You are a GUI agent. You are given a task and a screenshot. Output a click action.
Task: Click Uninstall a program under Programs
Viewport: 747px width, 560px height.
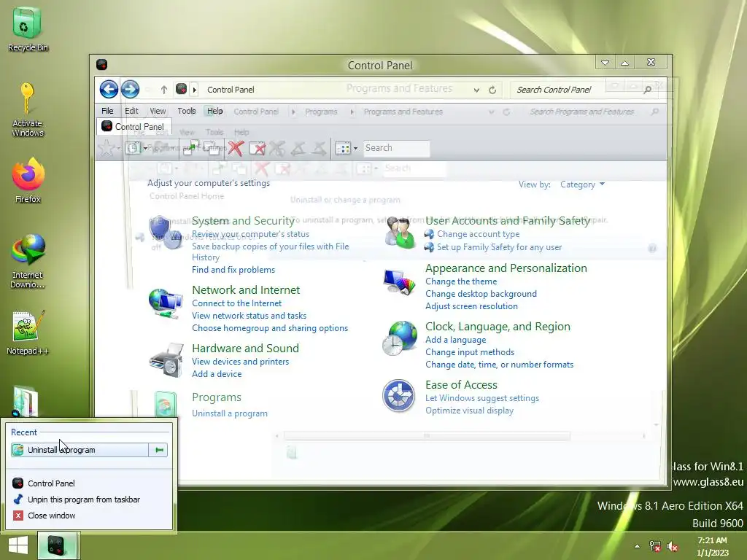point(230,413)
